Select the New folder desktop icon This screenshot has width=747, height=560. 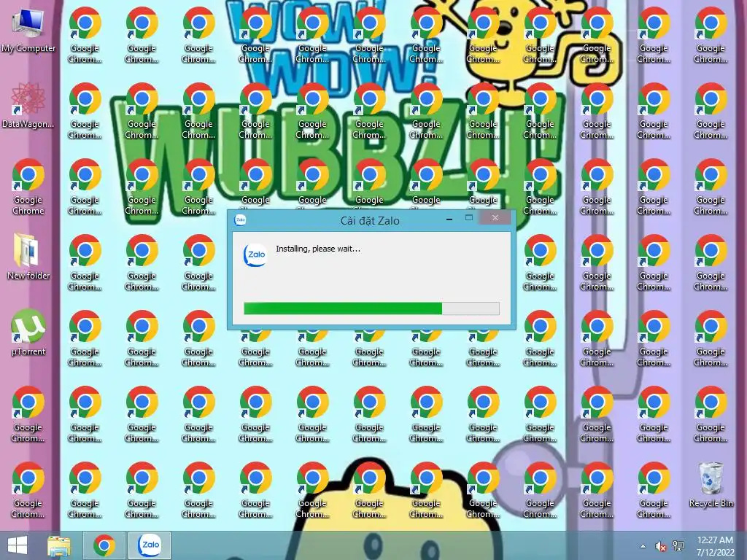click(x=28, y=257)
